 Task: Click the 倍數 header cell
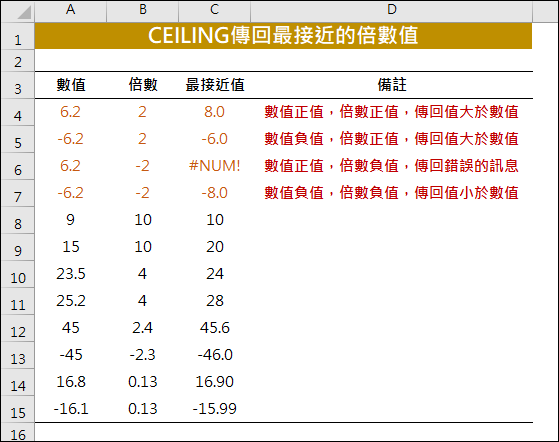tap(143, 85)
